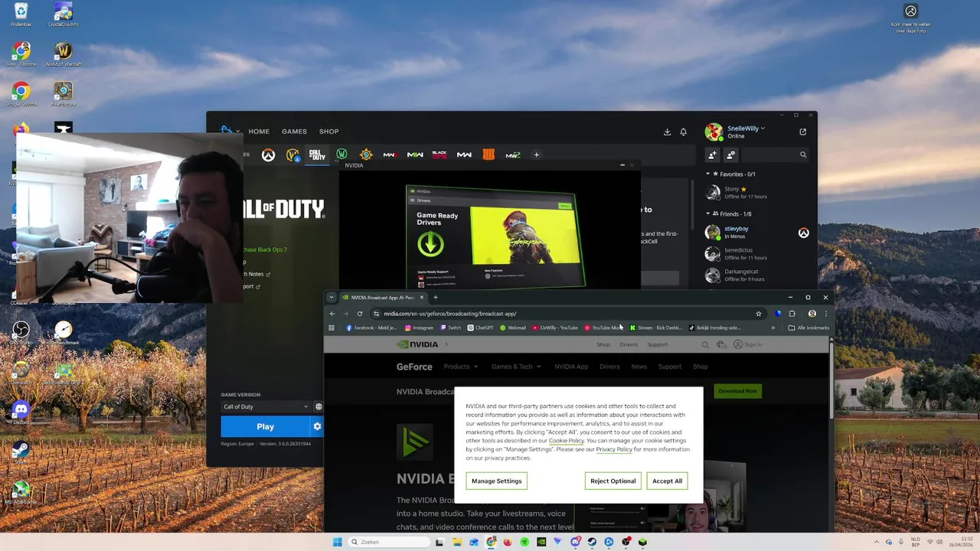Image resolution: width=980 pixels, height=551 pixels.
Task: Open Steam from the taskbar
Action: click(592, 542)
